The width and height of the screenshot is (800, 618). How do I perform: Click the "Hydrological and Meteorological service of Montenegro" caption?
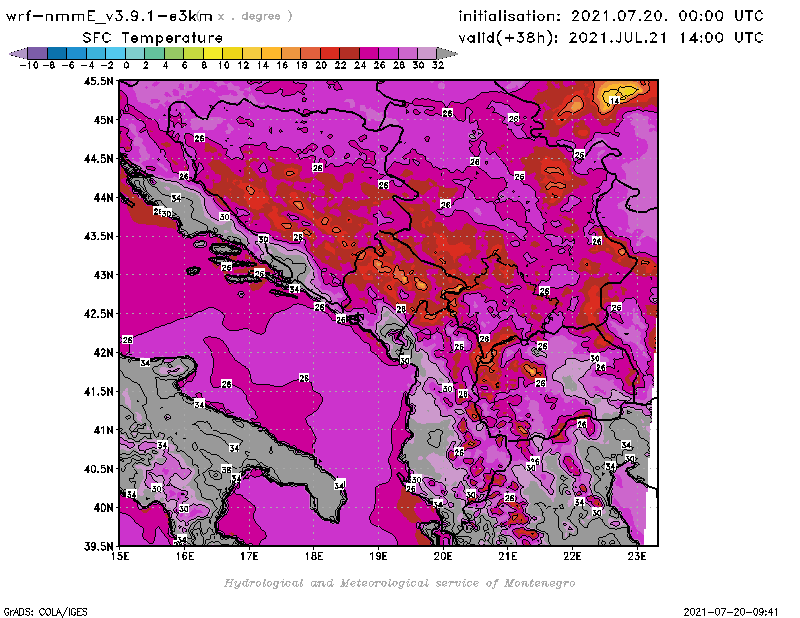399,583
